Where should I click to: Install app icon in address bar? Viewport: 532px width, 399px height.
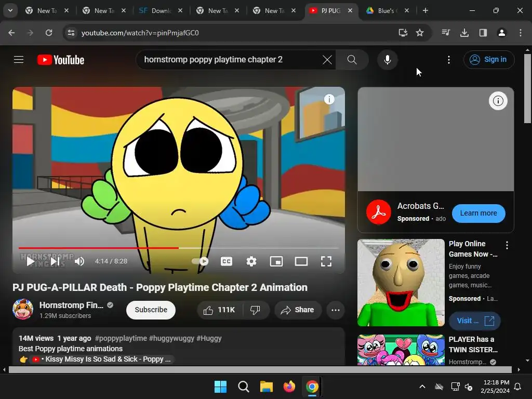(403, 33)
